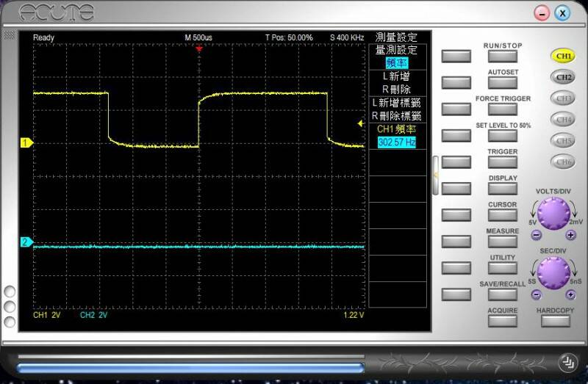Minimize the Acute window
This screenshot has height=384, width=588.
[x=542, y=13]
